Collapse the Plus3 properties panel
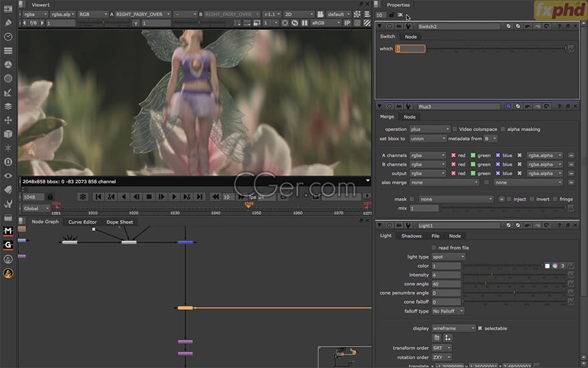588x368 pixels. [x=380, y=106]
